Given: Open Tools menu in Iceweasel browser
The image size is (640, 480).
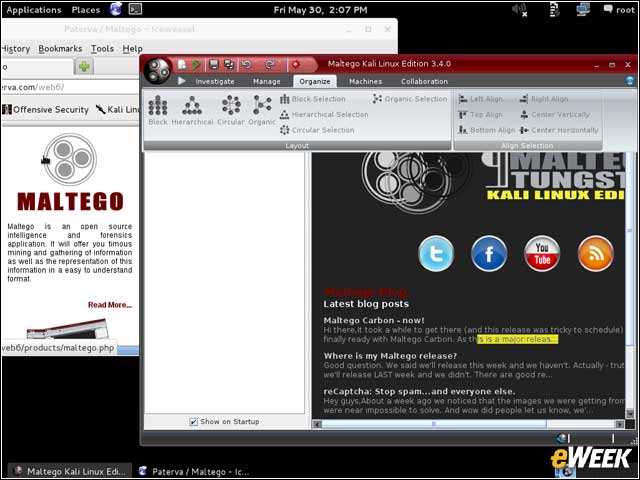Looking at the screenshot, I should [102, 49].
